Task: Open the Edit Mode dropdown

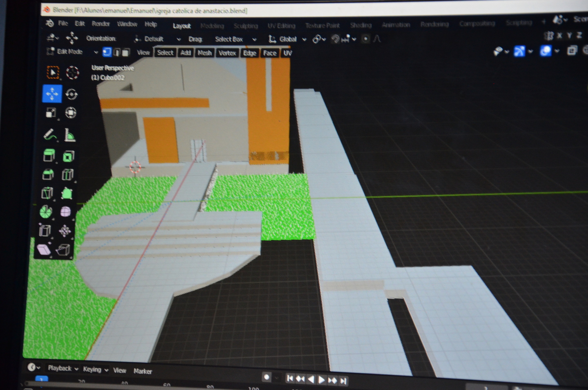Action: [72, 52]
